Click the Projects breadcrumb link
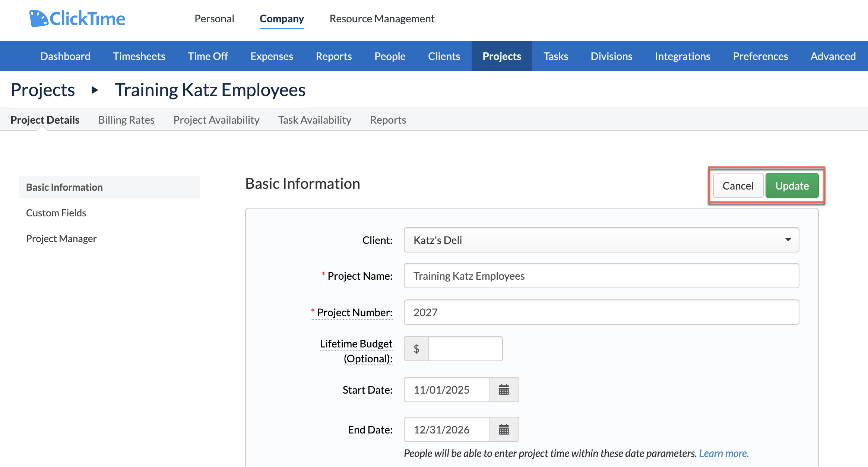868x467 pixels. (x=43, y=90)
